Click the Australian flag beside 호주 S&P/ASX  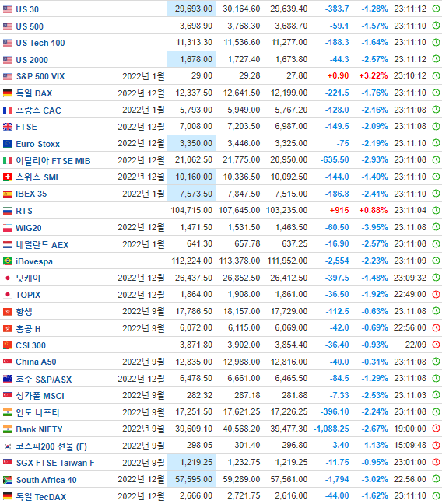point(8,379)
